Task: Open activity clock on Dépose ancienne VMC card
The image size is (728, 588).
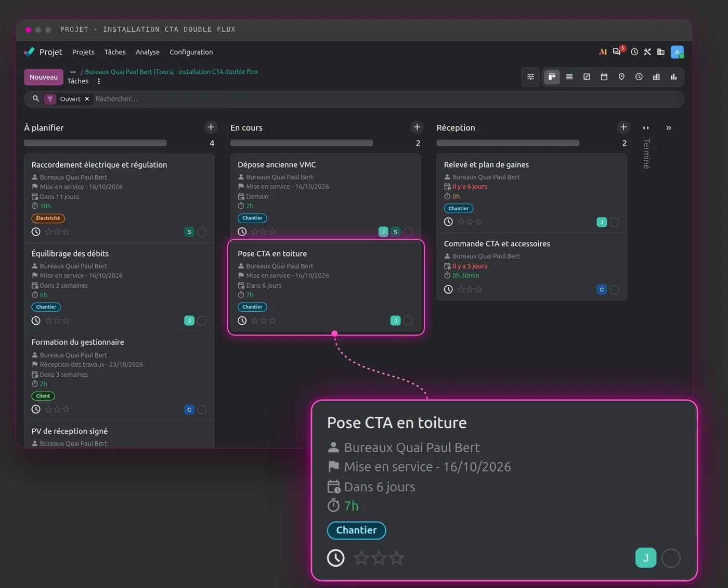Action: 242,232
